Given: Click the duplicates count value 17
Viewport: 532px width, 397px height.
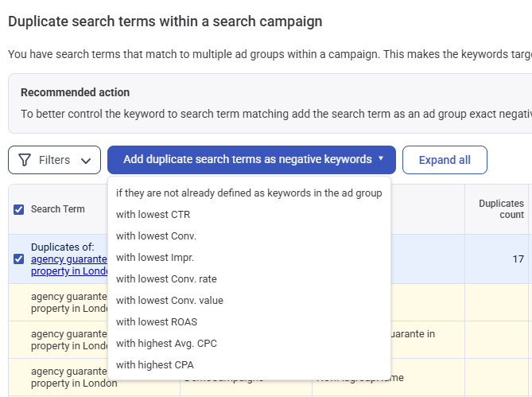Looking at the screenshot, I should [x=518, y=259].
